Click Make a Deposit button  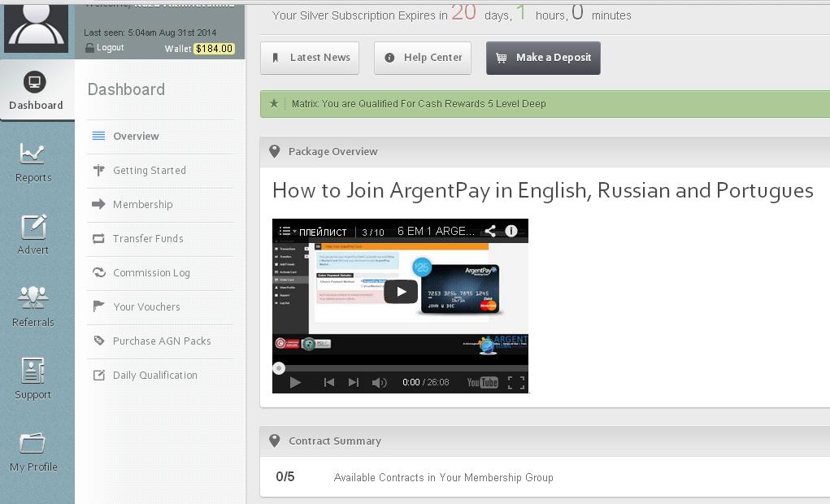543,58
